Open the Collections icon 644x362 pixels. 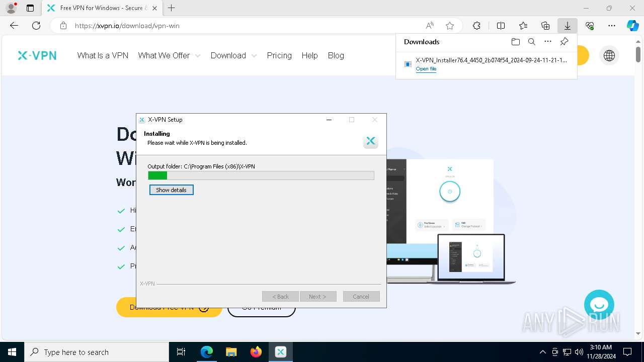pos(545,26)
